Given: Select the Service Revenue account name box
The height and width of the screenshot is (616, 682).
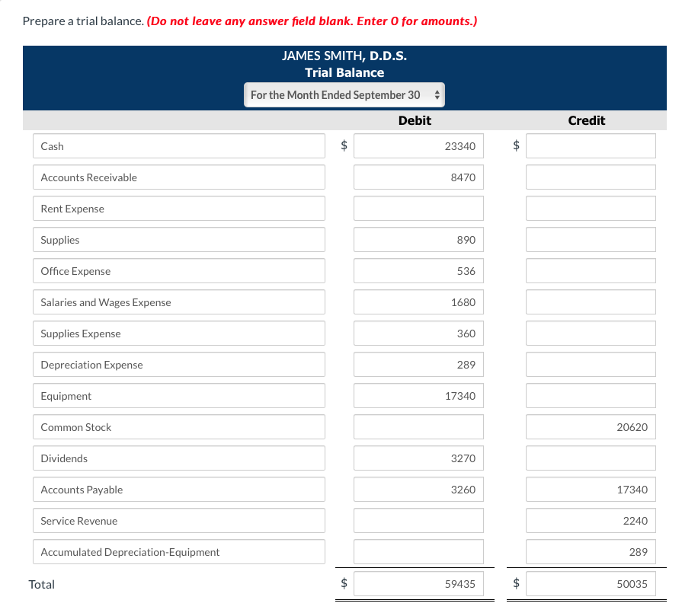Looking at the screenshot, I should pyautogui.click(x=178, y=520).
